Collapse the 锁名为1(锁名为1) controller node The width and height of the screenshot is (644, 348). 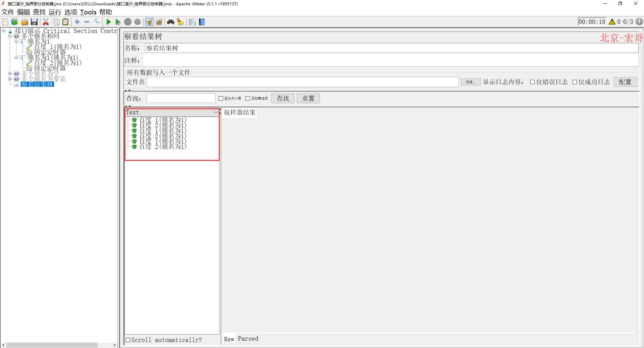point(16,57)
